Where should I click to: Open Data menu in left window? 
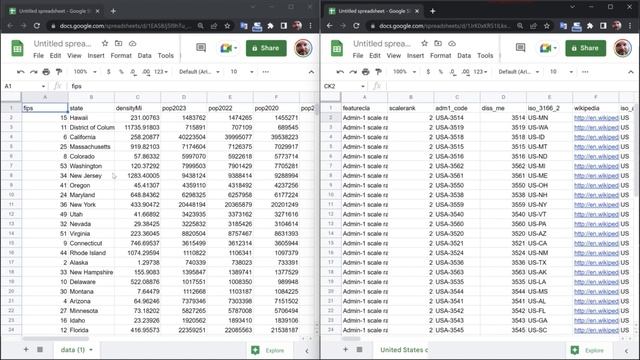click(144, 56)
